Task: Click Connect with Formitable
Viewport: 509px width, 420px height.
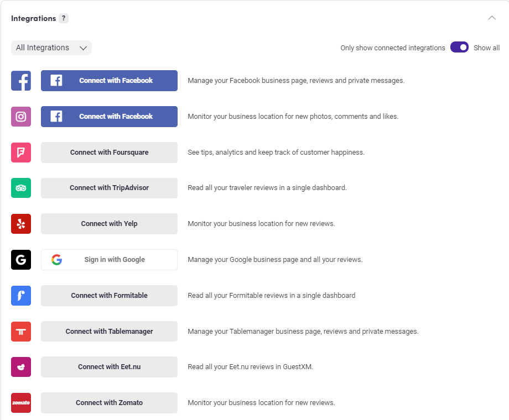Action: (109, 296)
